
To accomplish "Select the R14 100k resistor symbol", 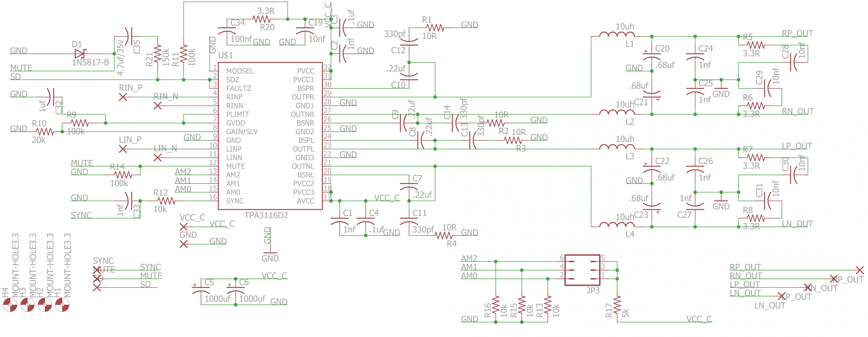I will (123, 175).
